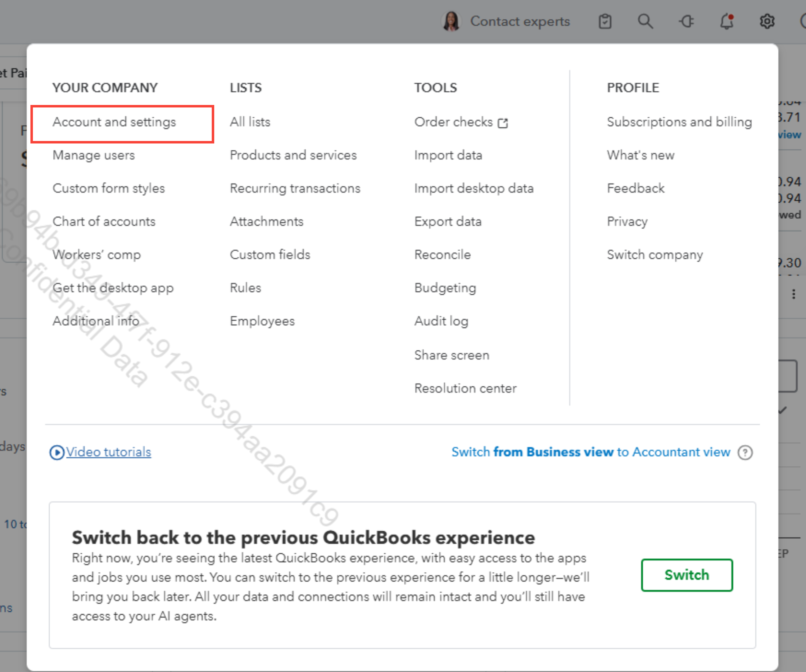Click the help question mark icon
This screenshot has width=806, height=672.
click(x=745, y=452)
